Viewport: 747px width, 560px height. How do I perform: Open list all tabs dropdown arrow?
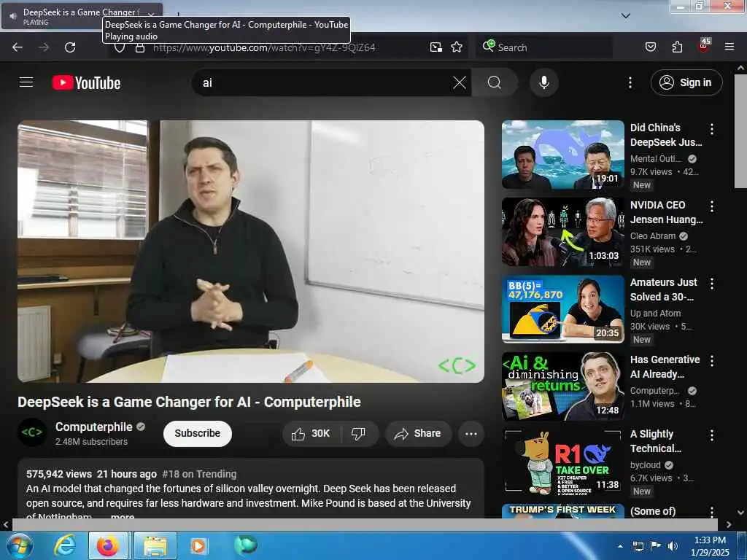click(x=625, y=16)
